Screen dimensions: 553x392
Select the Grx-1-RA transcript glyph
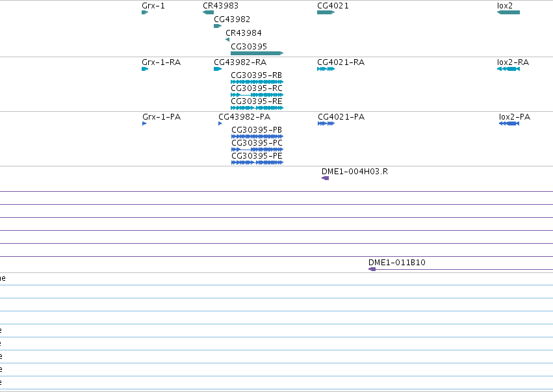[x=145, y=69]
